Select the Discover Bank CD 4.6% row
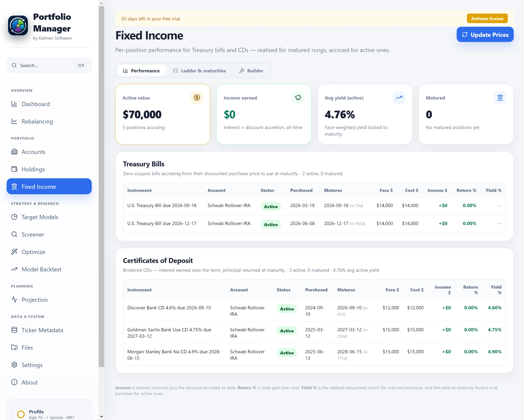This screenshot has height=420, width=524. coord(314,311)
